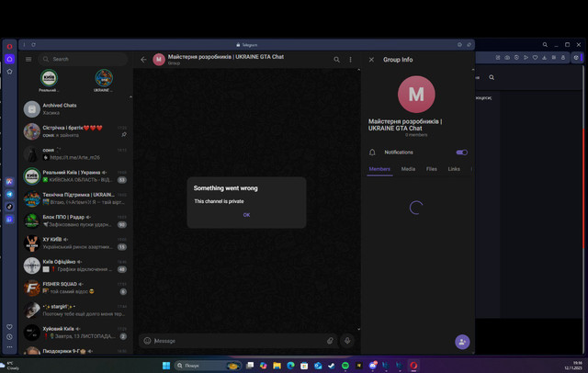Search within the chat via the magnifier icon
The height and width of the screenshot is (373, 588).
(337, 60)
